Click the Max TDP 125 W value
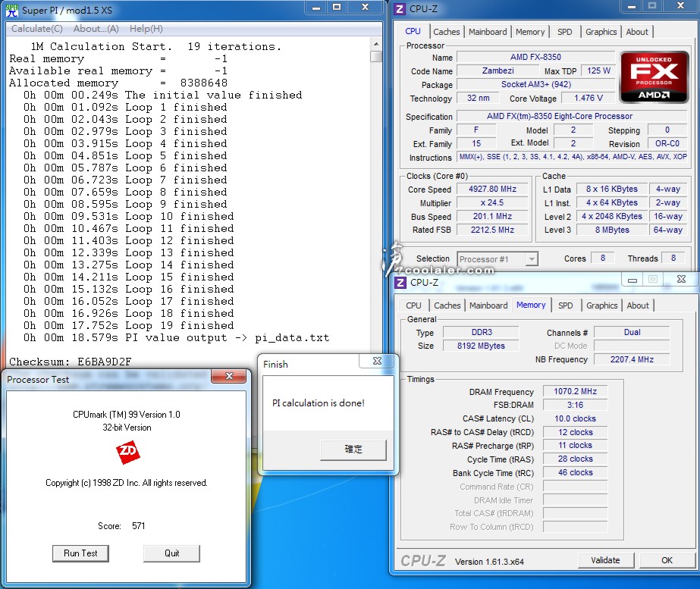 (598, 71)
